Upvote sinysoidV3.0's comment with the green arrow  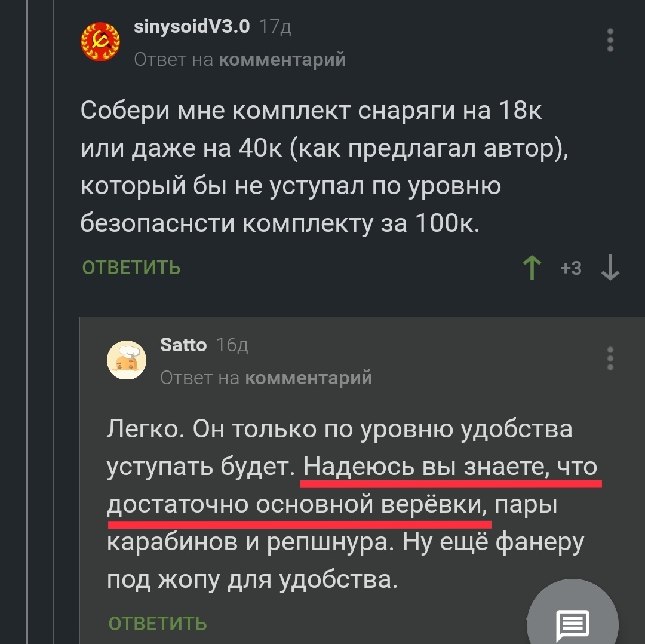532,268
